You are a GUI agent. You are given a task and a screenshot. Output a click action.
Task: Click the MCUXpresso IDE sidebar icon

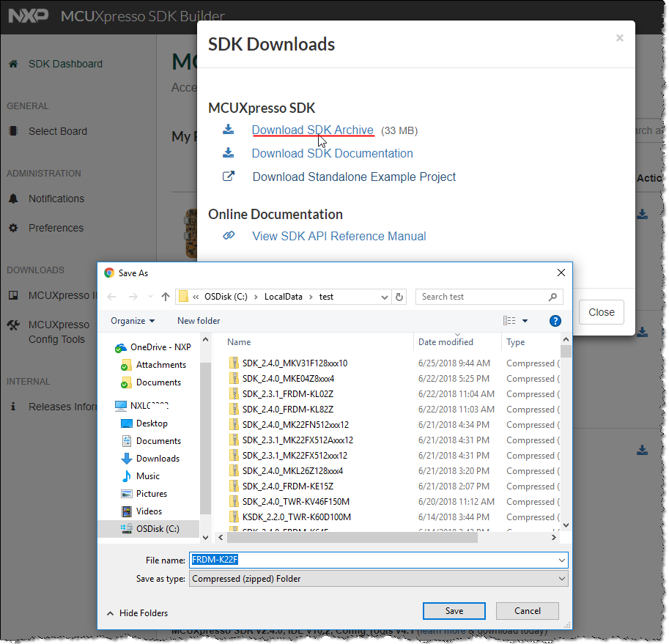point(13,295)
